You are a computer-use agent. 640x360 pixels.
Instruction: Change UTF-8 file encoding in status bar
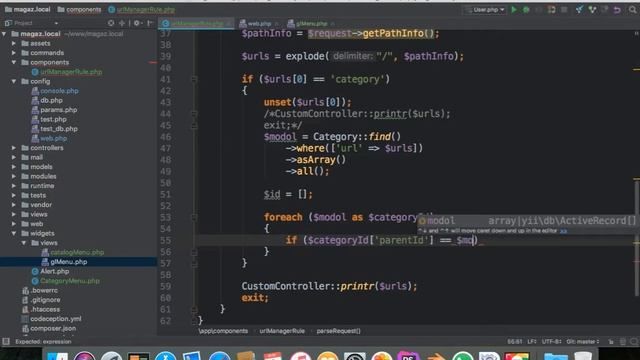click(x=551, y=342)
